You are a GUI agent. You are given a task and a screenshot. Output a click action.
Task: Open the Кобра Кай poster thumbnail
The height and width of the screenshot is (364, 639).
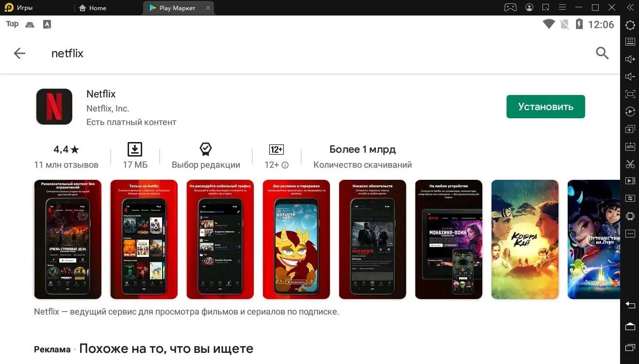click(525, 239)
